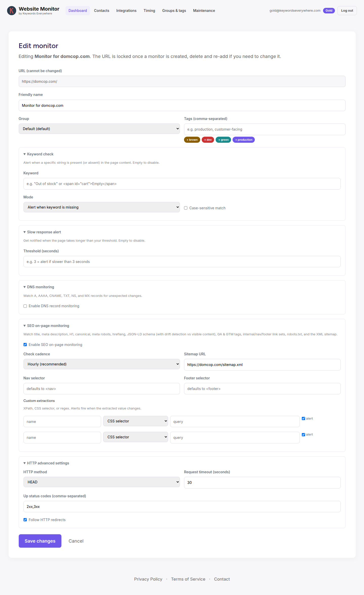Enable DNS record monitoring checkbox
This screenshot has width=364, height=595.
point(25,306)
